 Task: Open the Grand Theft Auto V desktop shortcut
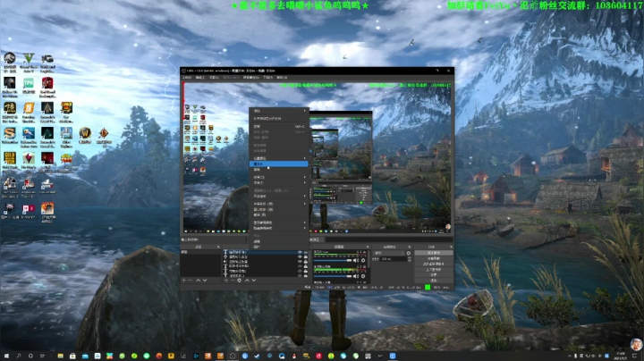(29, 62)
